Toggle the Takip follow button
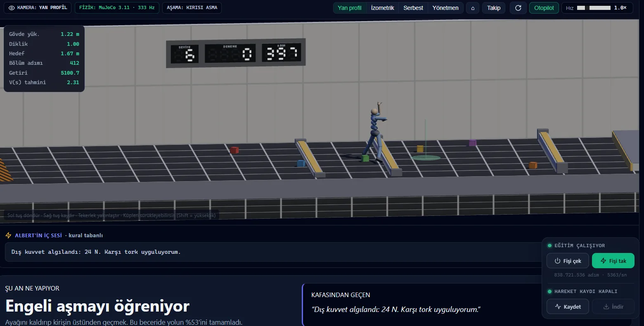Viewport: 644px width, 326px height. point(494,8)
